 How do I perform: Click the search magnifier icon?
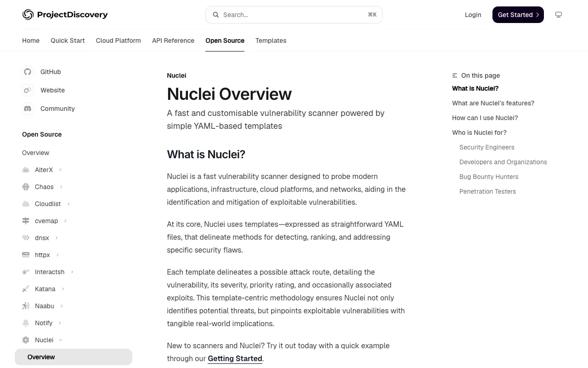coord(216,15)
